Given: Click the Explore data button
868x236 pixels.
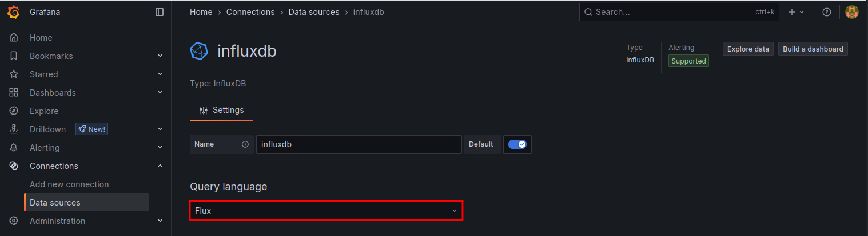Looking at the screenshot, I should tap(748, 49).
